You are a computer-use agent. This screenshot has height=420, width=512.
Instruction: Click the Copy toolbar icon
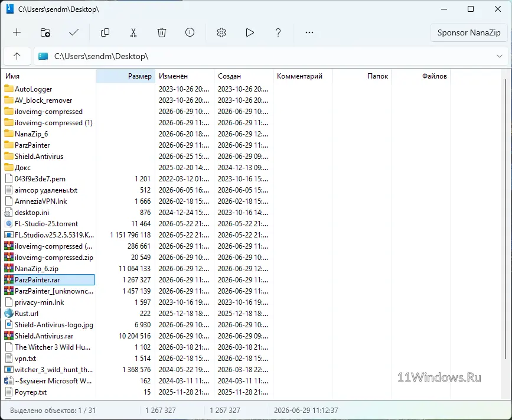coord(105,32)
